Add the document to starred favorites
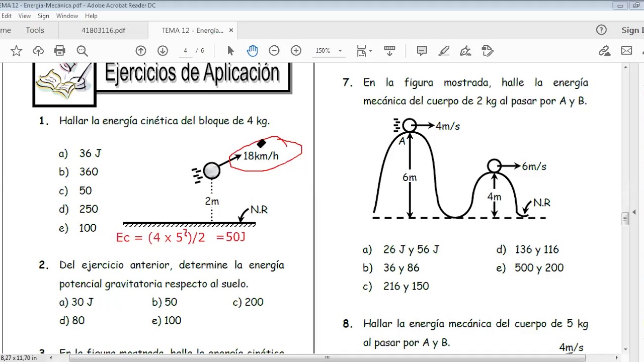Screen dimensions: 644x362 [x=16, y=51]
